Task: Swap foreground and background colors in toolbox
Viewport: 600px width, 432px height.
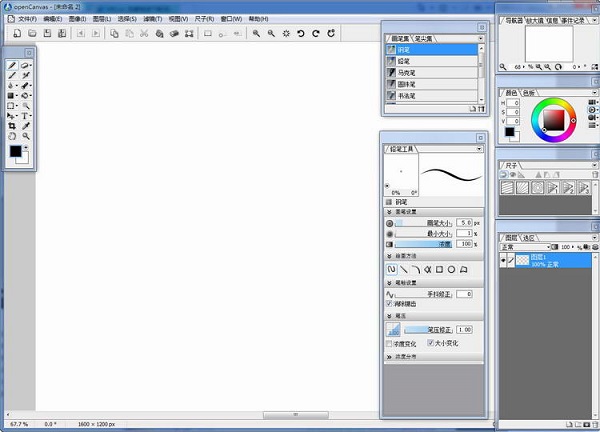Action: point(26,147)
